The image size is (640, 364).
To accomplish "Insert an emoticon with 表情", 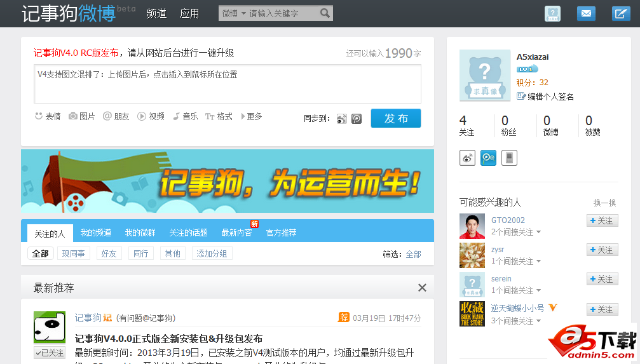I will (48, 116).
